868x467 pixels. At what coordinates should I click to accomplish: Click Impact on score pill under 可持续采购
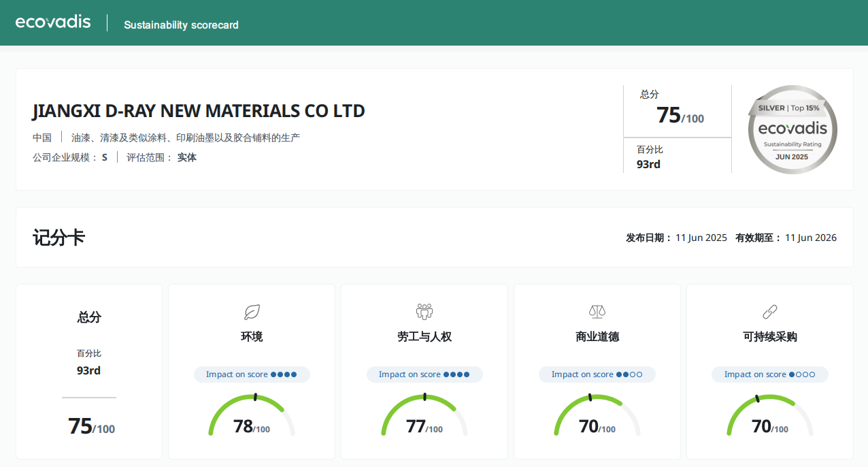(770, 374)
